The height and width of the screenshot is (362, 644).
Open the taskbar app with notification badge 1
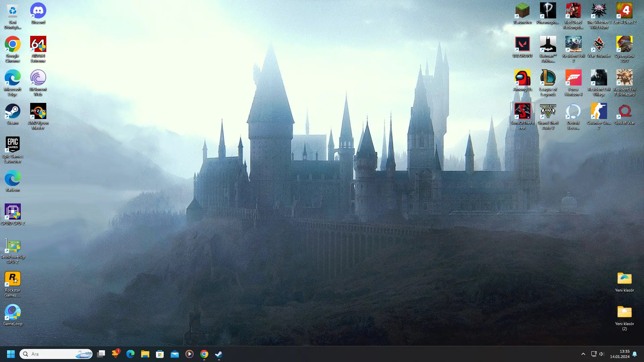click(116, 354)
